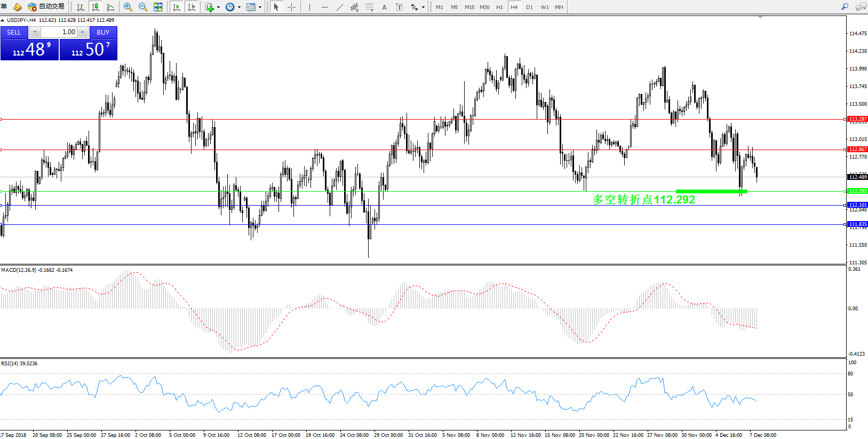Select the Crosshair tool
The height and width of the screenshot is (439, 868).
tap(291, 7)
